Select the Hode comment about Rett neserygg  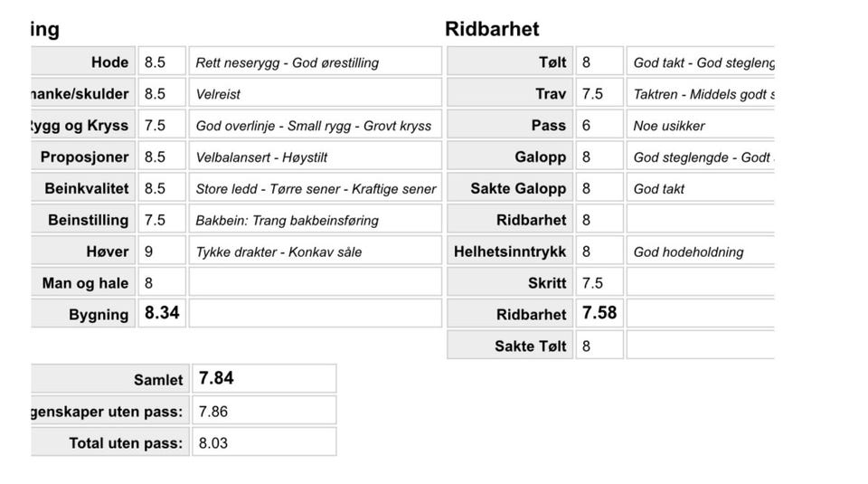[x=315, y=62]
